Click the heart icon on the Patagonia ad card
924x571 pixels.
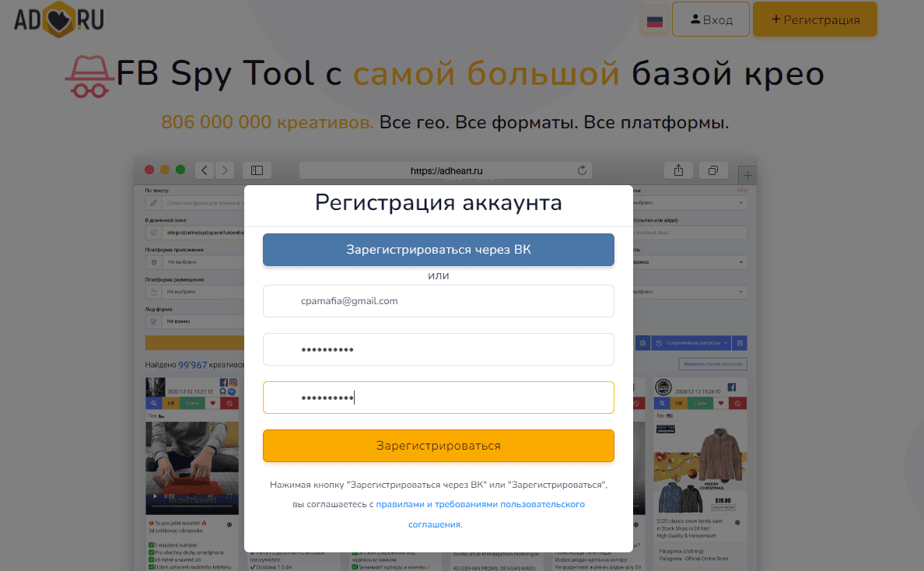(721, 403)
